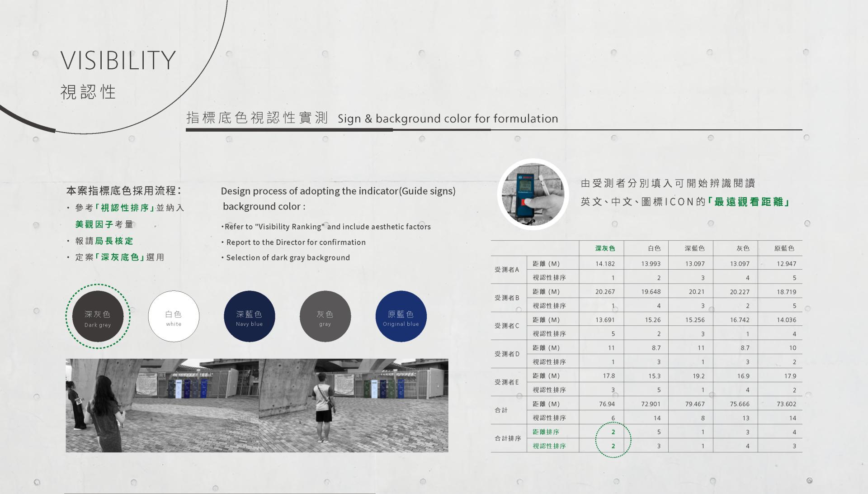Image resolution: width=868 pixels, height=494 pixels.
Task: Open the circular laser distance meter photo
Action: 533,195
